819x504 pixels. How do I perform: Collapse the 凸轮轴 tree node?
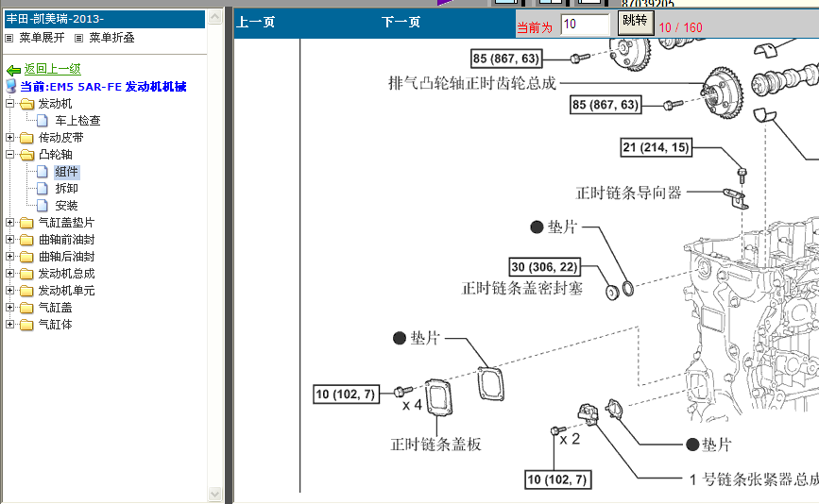click(9, 155)
